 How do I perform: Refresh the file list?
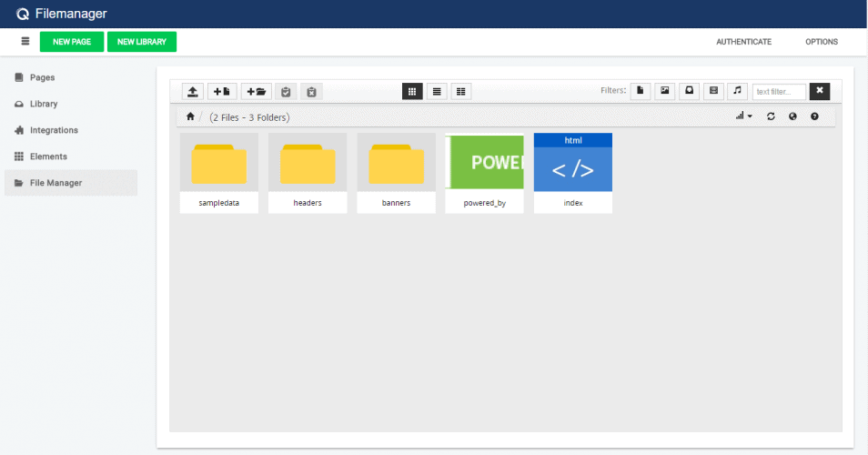pyautogui.click(x=771, y=116)
